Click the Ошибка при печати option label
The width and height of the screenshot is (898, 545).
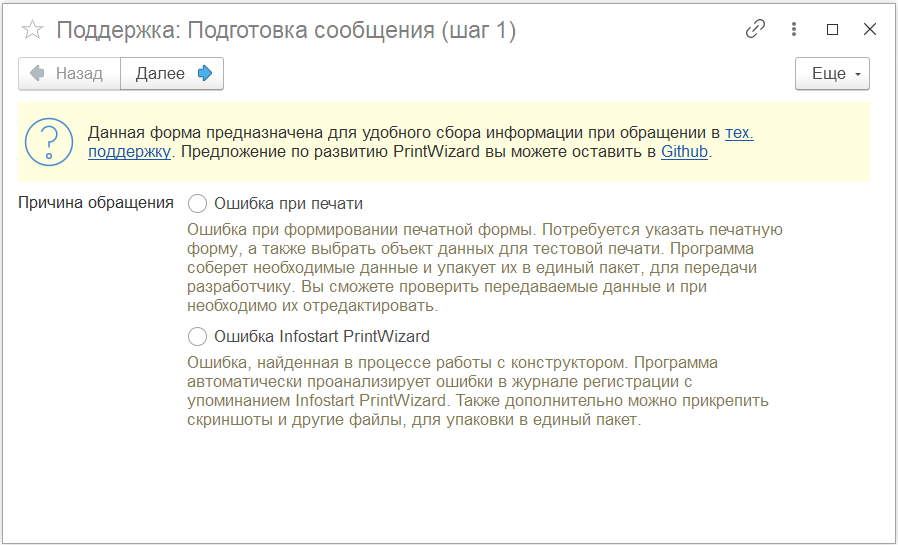pos(288,203)
